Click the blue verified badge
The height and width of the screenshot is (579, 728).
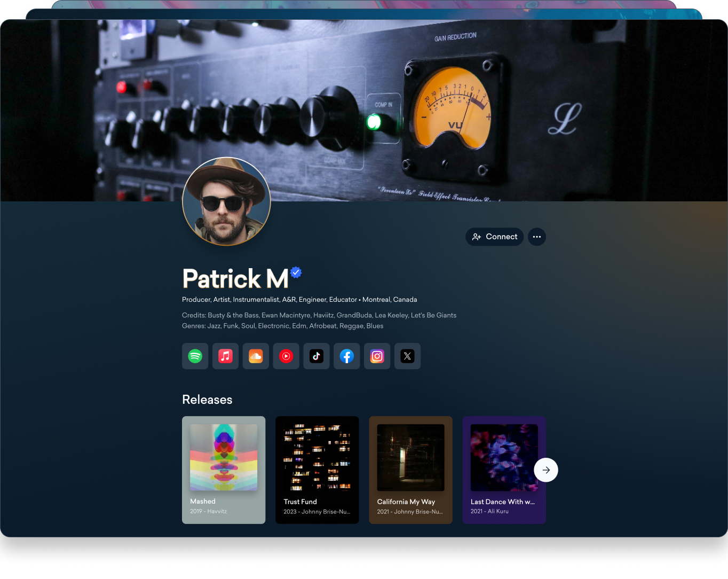296,272
